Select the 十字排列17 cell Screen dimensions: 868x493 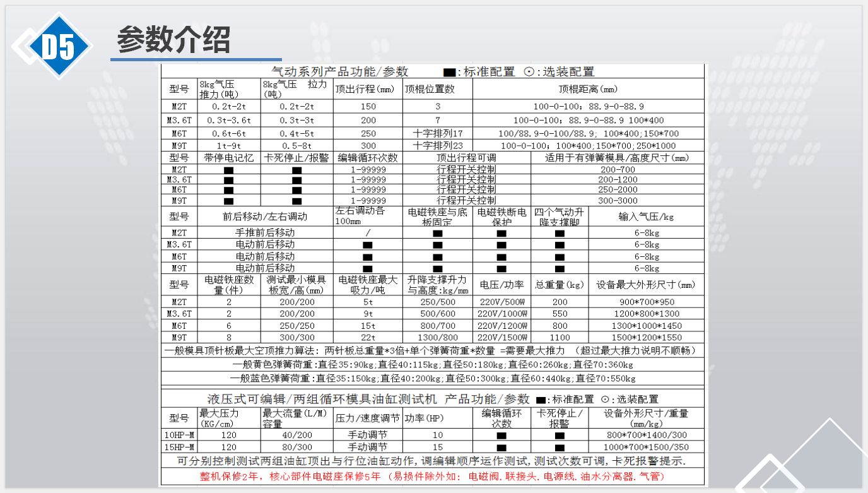pos(438,134)
